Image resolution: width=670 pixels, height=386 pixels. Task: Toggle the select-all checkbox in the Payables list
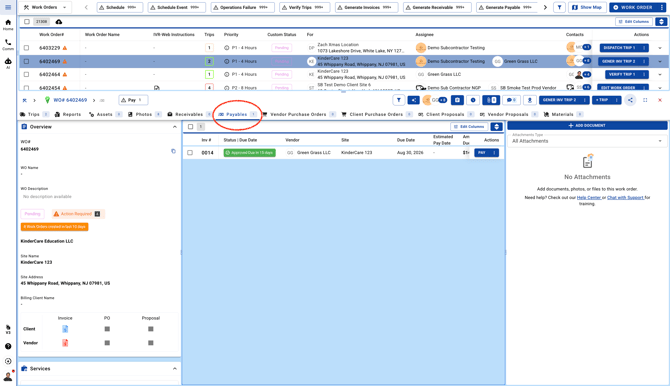click(191, 127)
